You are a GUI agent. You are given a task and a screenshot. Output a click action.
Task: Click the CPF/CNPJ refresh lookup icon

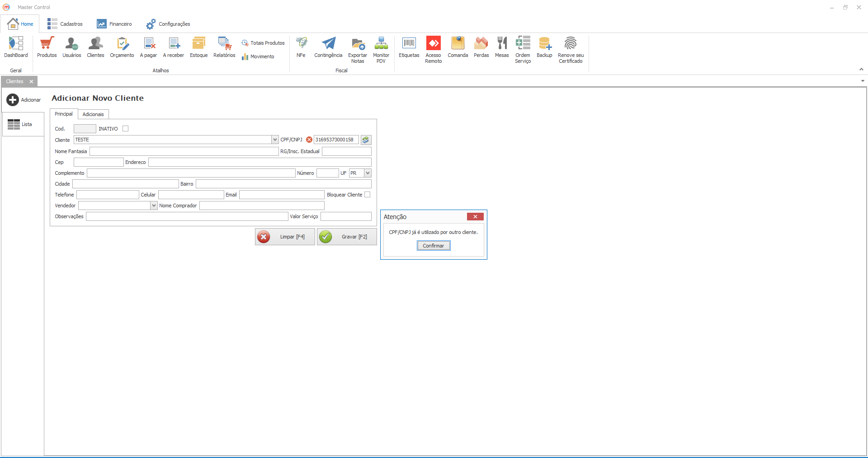click(366, 140)
